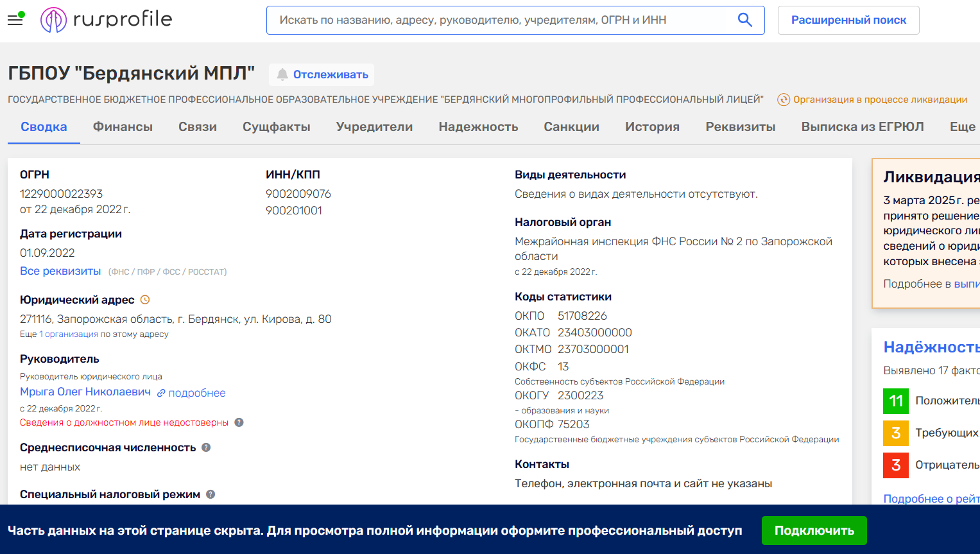Click the liquidation status icon

[783, 100]
